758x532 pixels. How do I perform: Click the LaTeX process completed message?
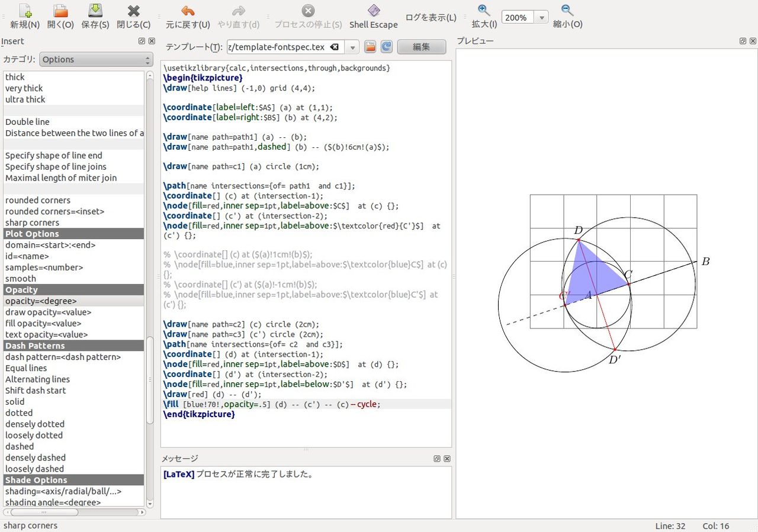[x=238, y=474]
